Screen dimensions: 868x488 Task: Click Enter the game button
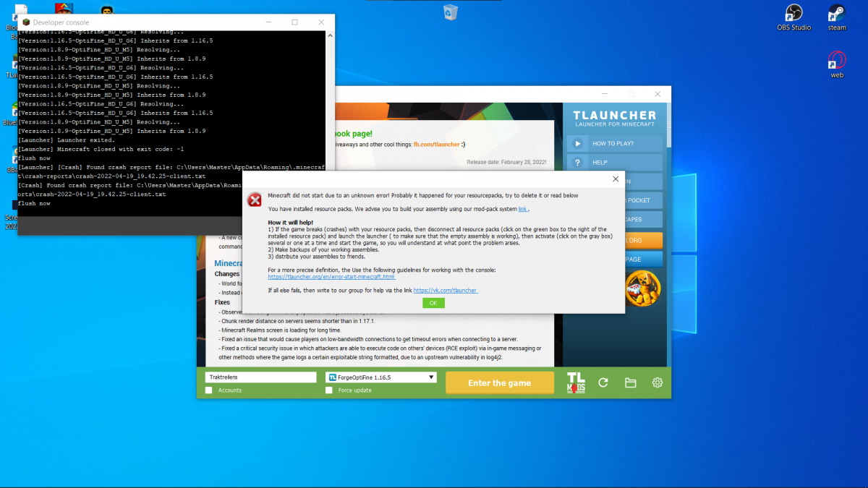click(500, 383)
